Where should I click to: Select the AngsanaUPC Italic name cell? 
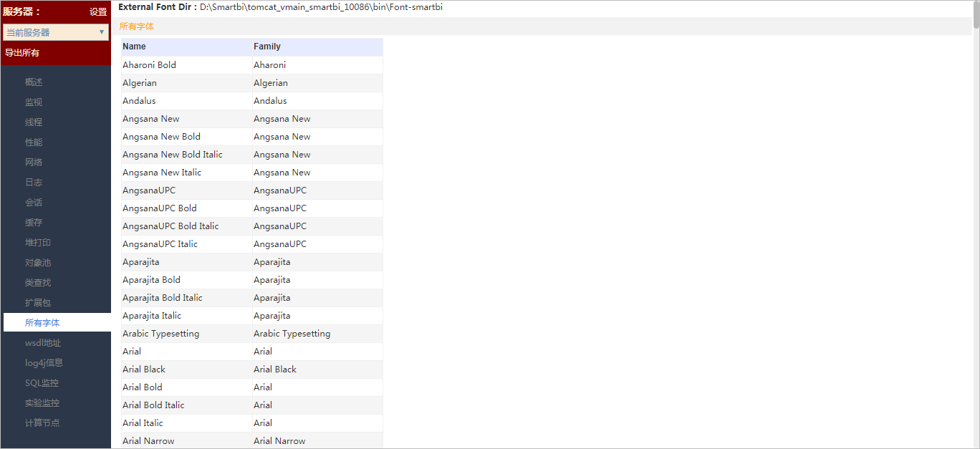pos(186,244)
